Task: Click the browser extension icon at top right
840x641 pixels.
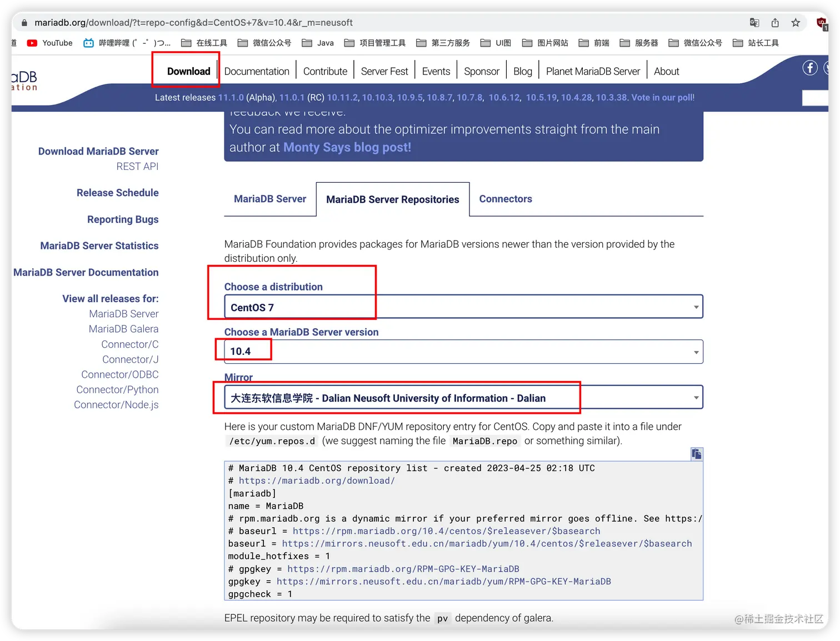Action: tap(822, 23)
